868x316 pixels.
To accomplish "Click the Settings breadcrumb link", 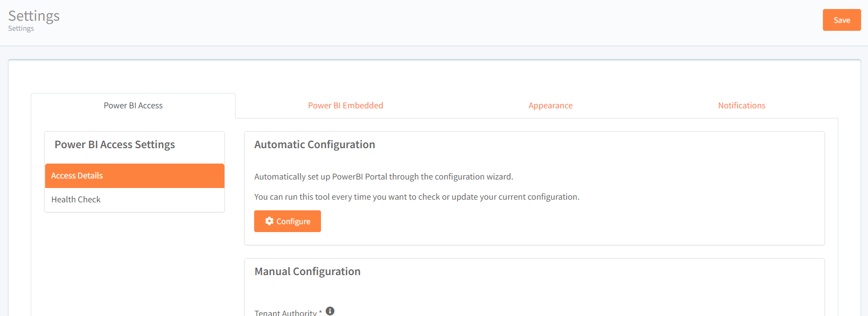I will click(x=20, y=28).
